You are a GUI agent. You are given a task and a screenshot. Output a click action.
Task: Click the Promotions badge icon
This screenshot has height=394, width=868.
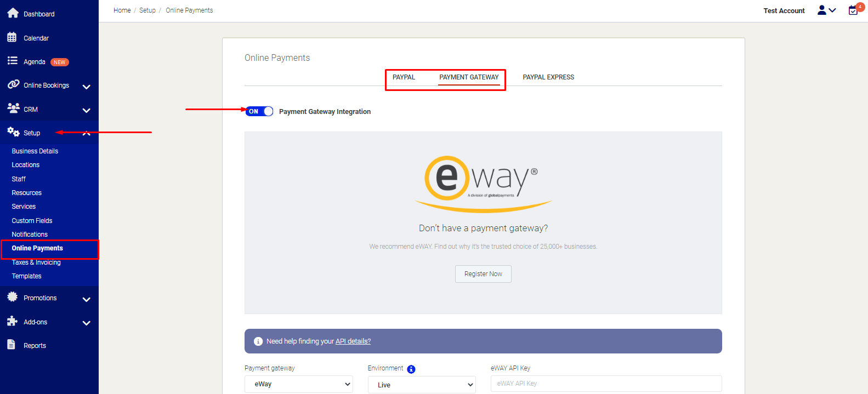pyautogui.click(x=12, y=297)
